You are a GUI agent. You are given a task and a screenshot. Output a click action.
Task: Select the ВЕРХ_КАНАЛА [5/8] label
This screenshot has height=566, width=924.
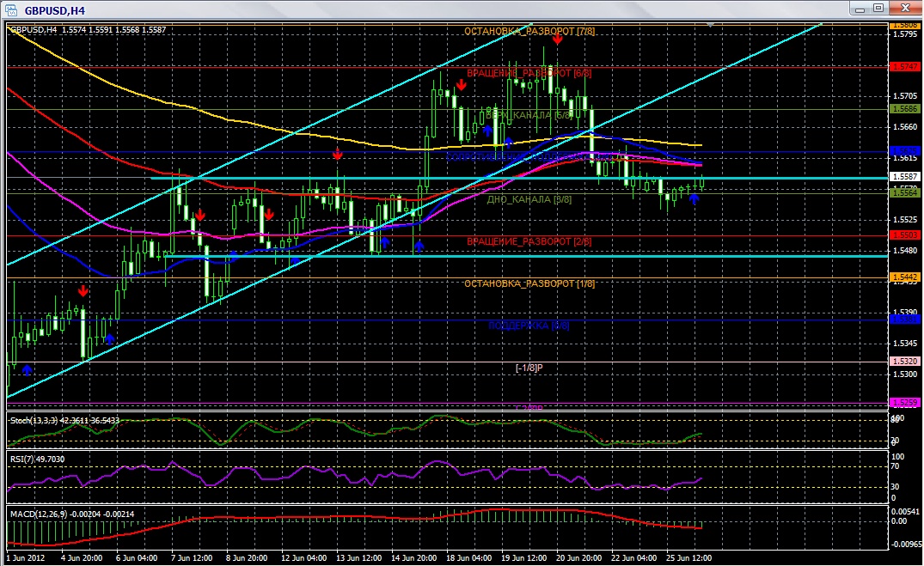(x=529, y=115)
